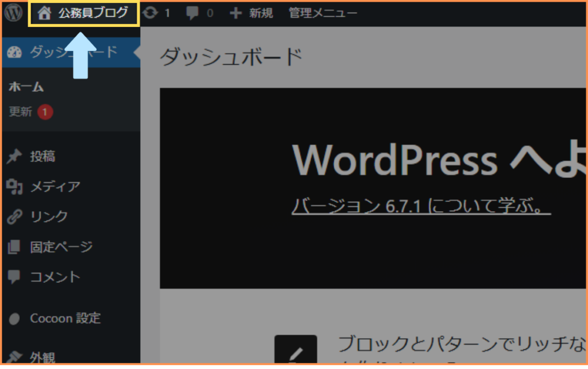Click the red update count badge
Screen dimensions: 588x369
point(45,112)
